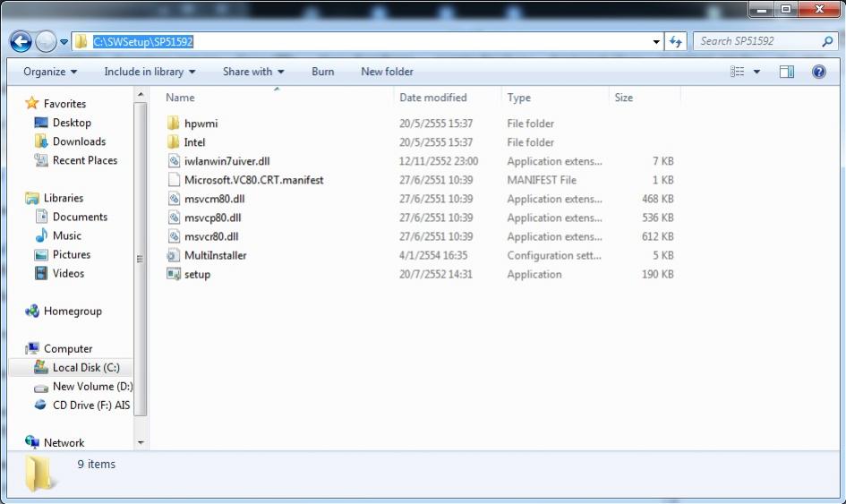Screen dimensions: 846x504
Task: Sort by Date modified column
Action: coord(433,98)
